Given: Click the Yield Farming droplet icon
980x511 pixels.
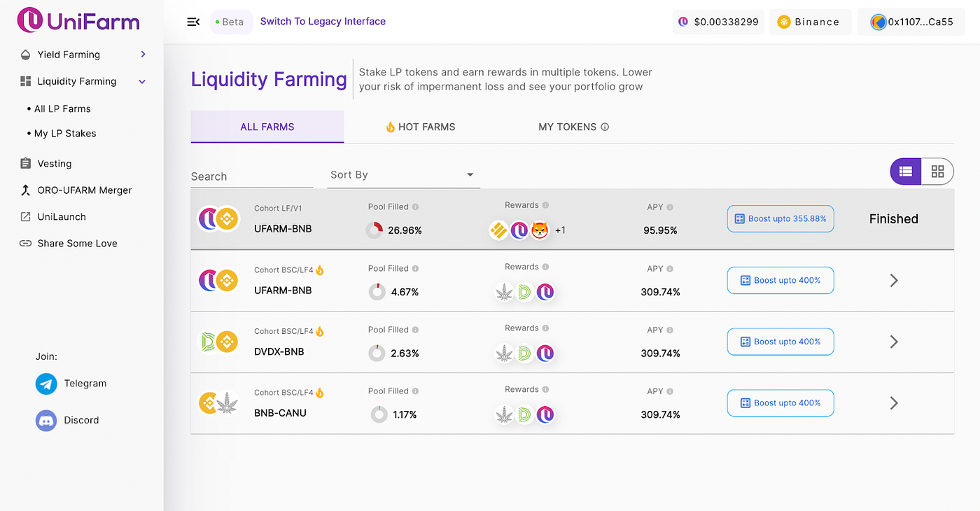Looking at the screenshot, I should point(26,55).
